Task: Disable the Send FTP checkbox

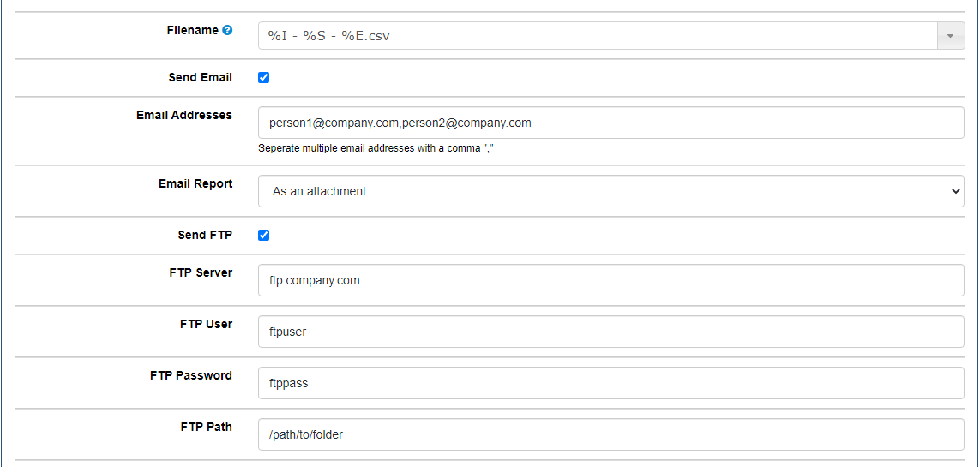Action: [264, 236]
